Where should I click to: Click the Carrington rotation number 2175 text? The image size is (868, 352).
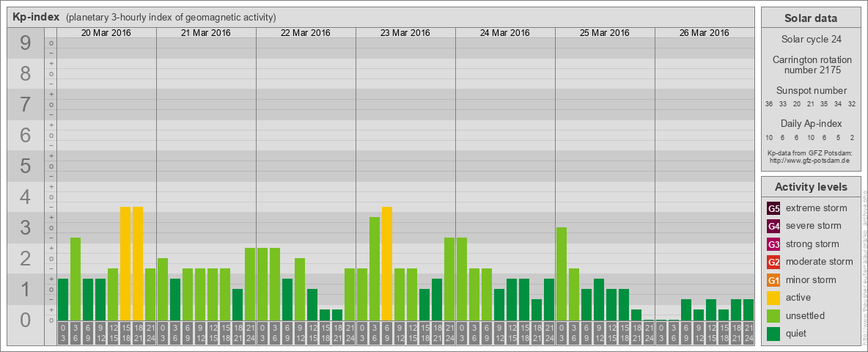coord(811,65)
